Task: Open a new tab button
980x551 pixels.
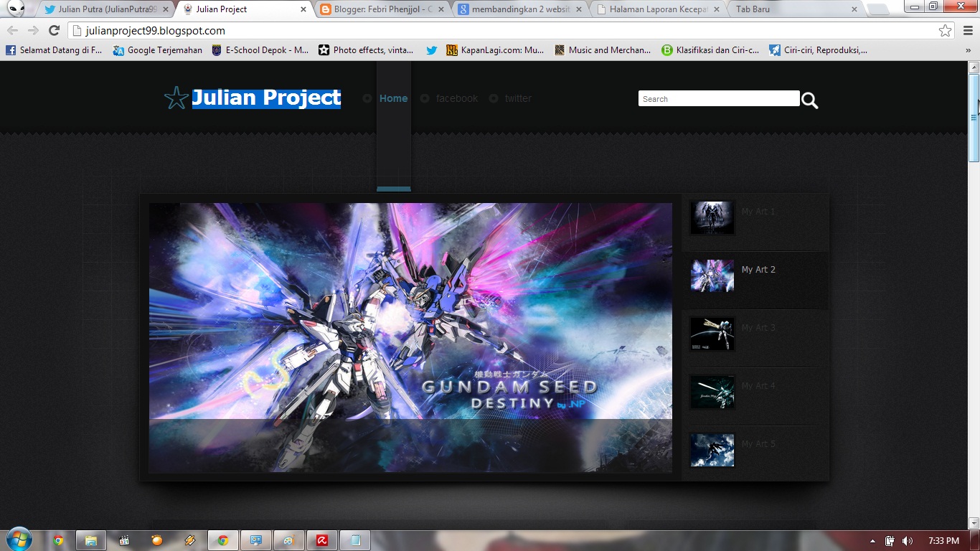Action: click(877, 9)
